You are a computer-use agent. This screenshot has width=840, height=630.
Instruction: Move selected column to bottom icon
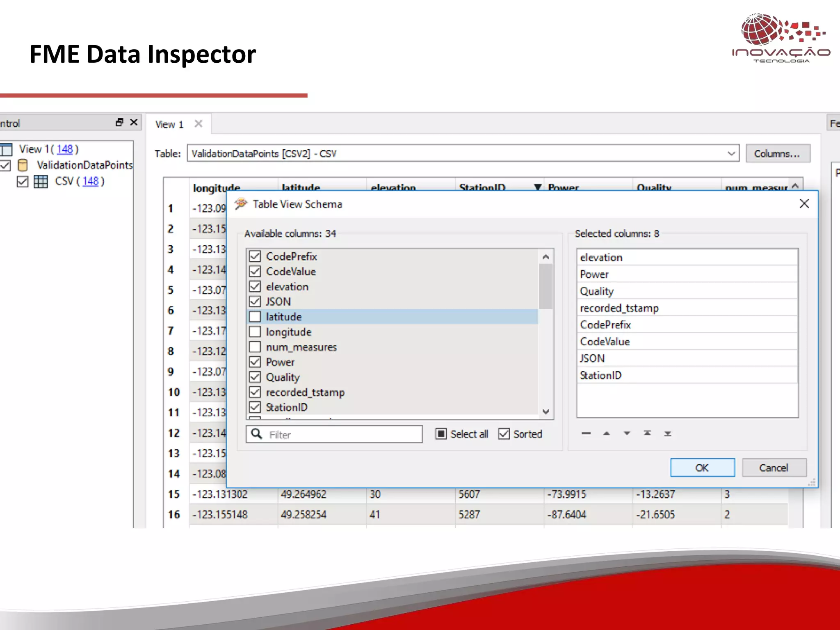click(668, 433)
